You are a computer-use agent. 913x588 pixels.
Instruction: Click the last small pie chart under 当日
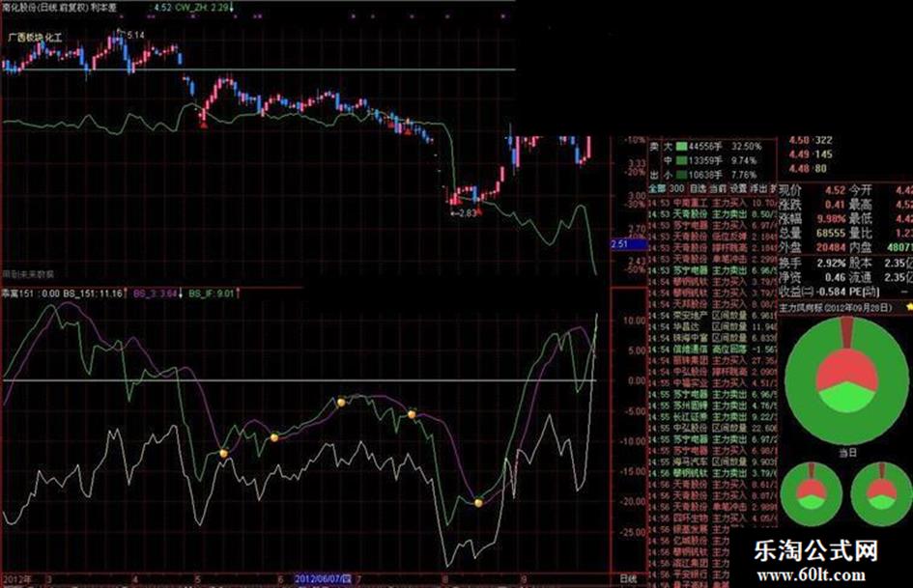(881, 494)
